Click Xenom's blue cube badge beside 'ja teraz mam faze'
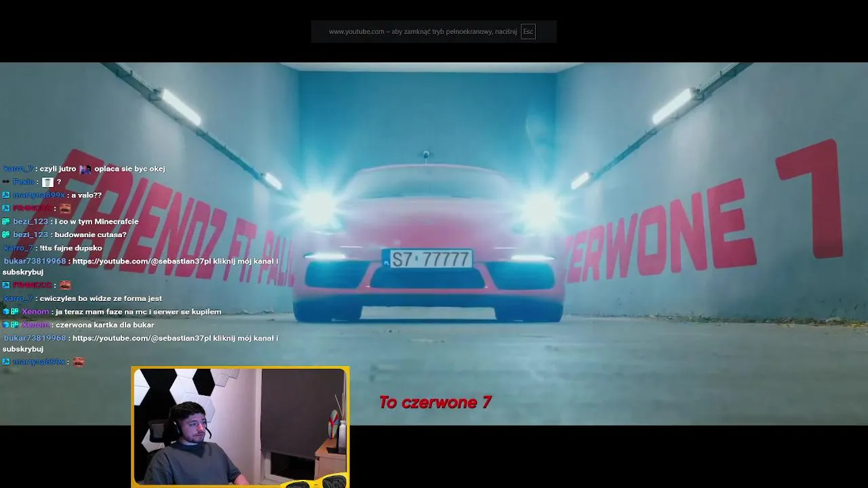868x488 pixels. pos(6,312)
